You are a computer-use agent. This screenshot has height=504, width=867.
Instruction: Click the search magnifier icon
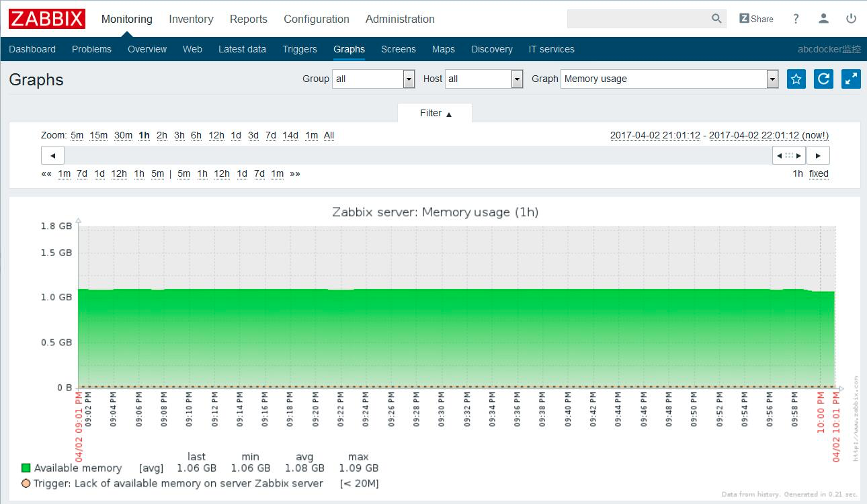(716, 19)
